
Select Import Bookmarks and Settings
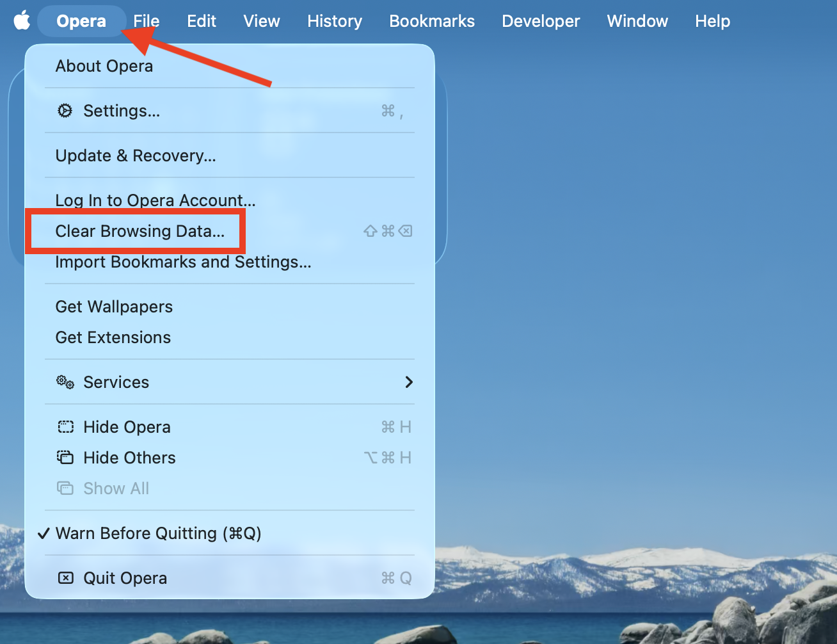click(x=183, y=262)
